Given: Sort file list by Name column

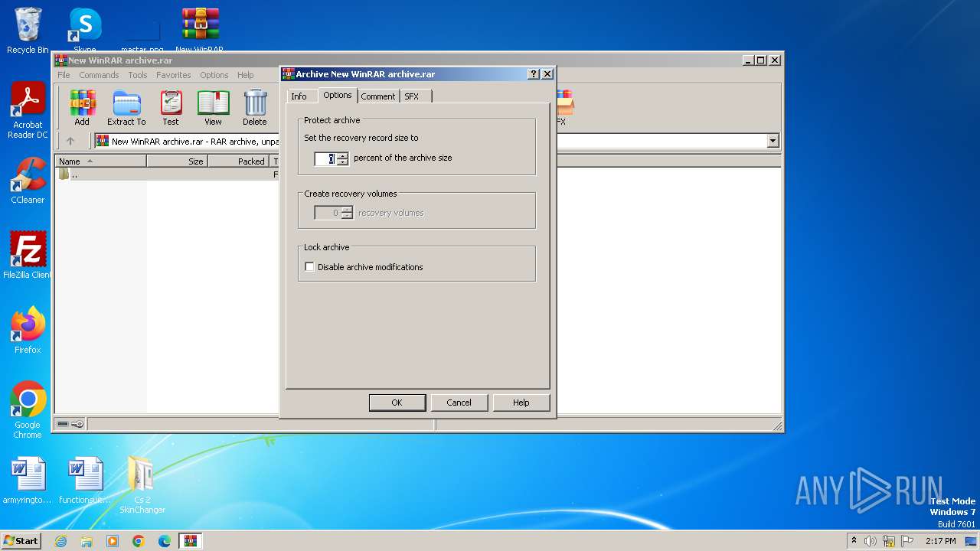Looking at the screenshot, I should click(100, 161).
